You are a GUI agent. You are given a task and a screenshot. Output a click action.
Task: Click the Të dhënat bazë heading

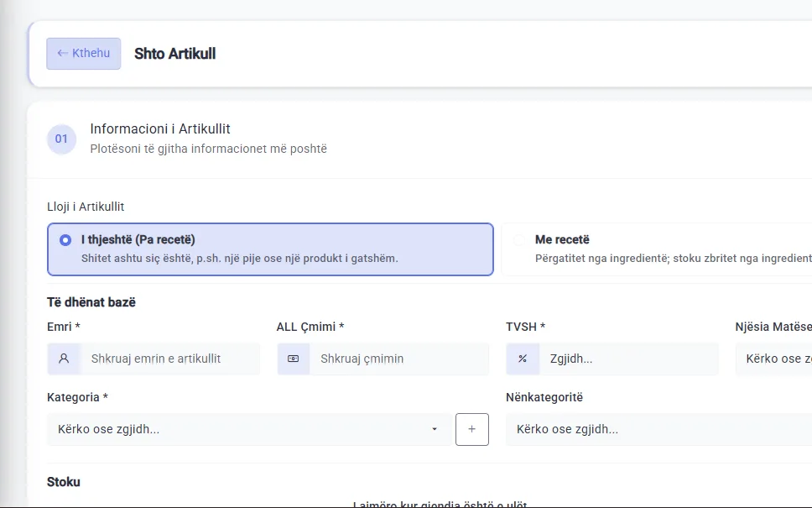(91, 302)
